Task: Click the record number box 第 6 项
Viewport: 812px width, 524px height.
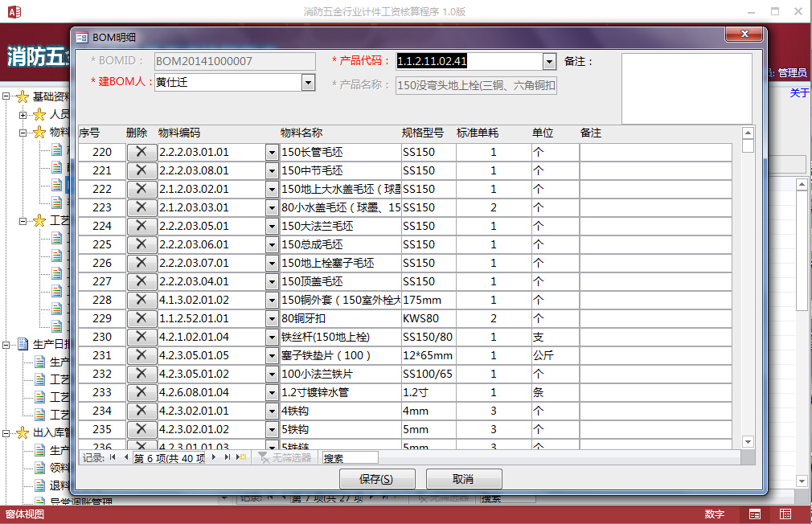Action: (x=169, y=458)
